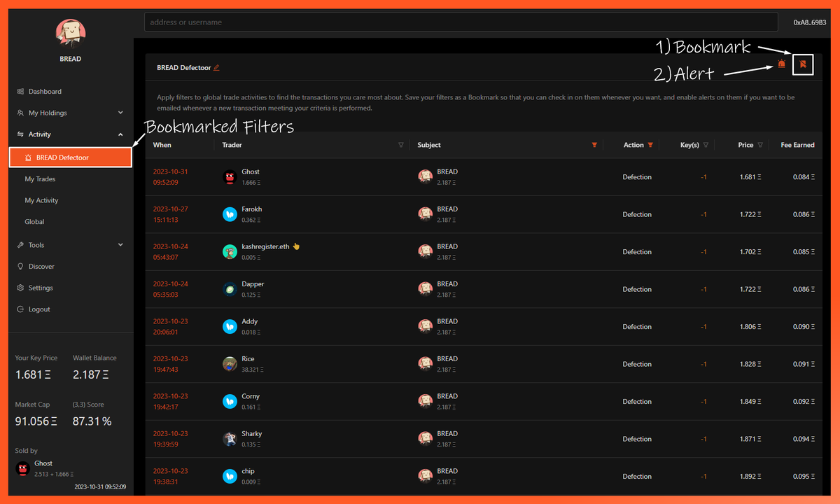Click the alert bell icon

781,64
